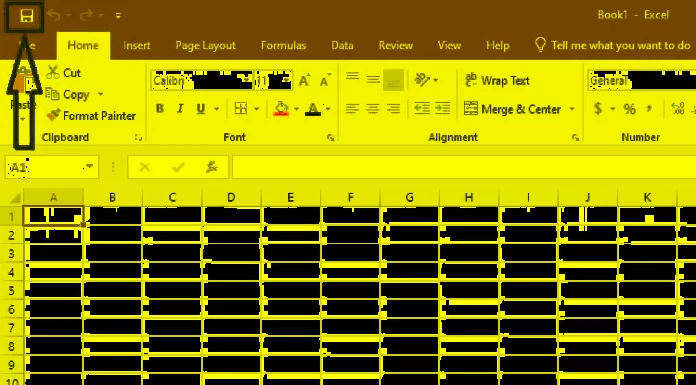Screen dimensions: 696x385
Task: Click the Redo arrow icon
Action: click(x=86, y=16)
